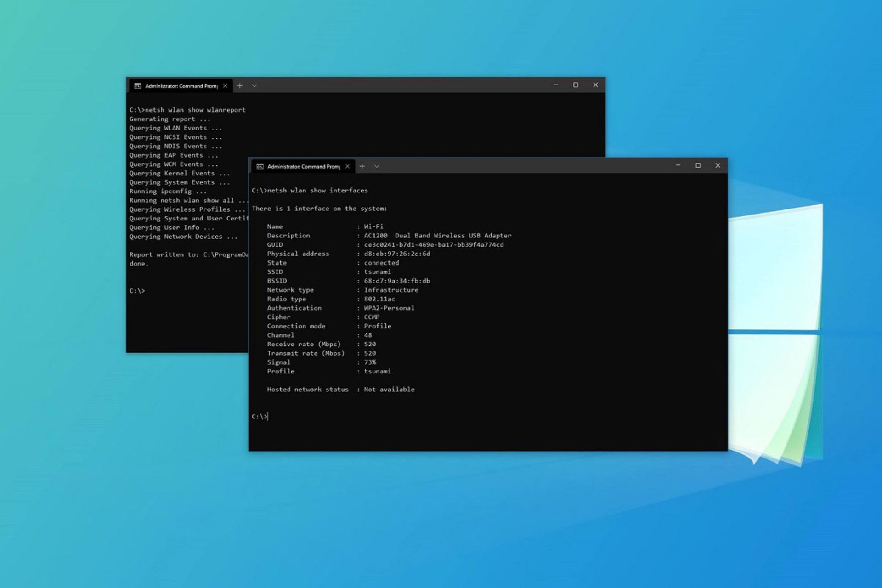Minimize the wlanreport terminal window
Viewport: 882px width, 588px height.
coord(556,85)
